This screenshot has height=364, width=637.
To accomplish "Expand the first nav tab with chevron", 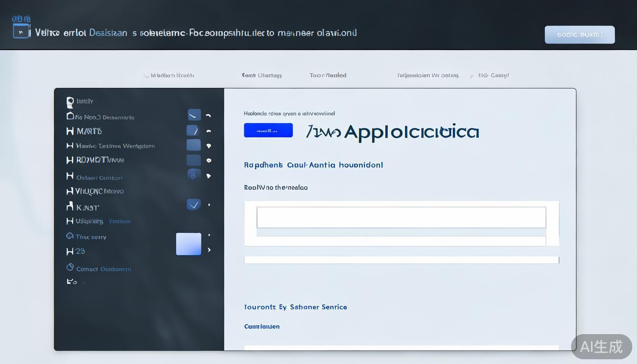I will [169, 75].
